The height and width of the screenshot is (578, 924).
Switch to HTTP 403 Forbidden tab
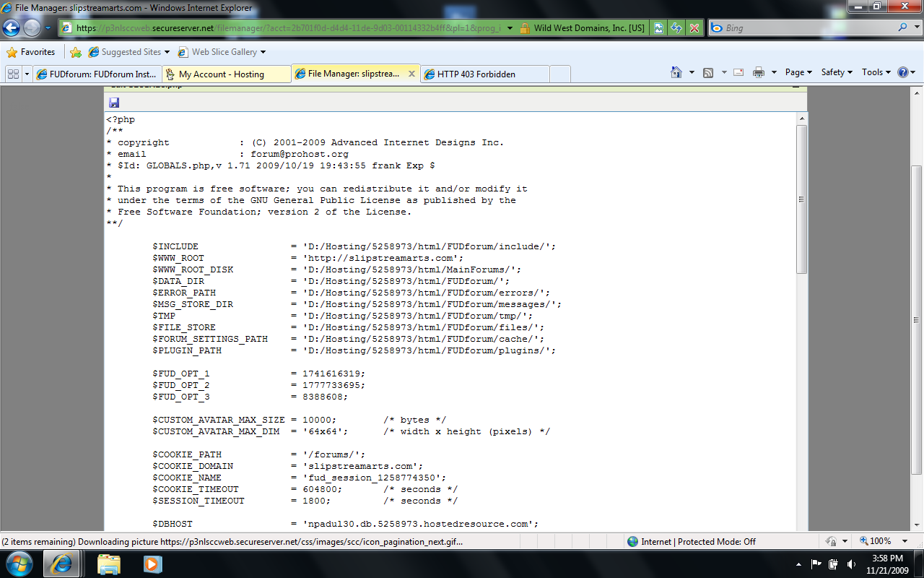tap(484, 74)
